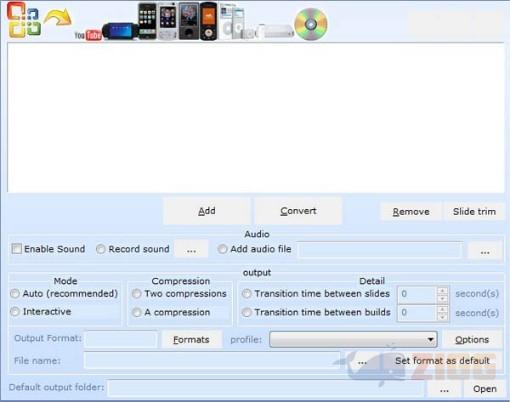Open the Formats button
The width and height of the screenshot is (510, 402).
(x=191, y=340)
